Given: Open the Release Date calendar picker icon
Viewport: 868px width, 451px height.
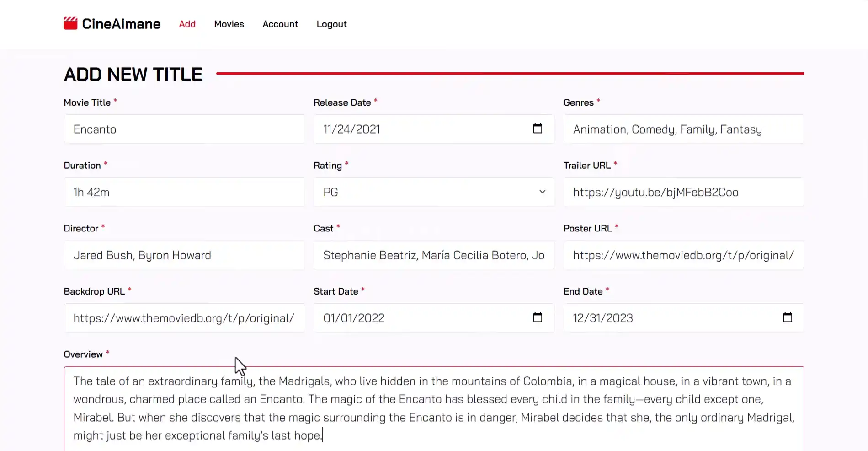Looking at the screenshot, I should pyautogui.click(x=538, y=129).
